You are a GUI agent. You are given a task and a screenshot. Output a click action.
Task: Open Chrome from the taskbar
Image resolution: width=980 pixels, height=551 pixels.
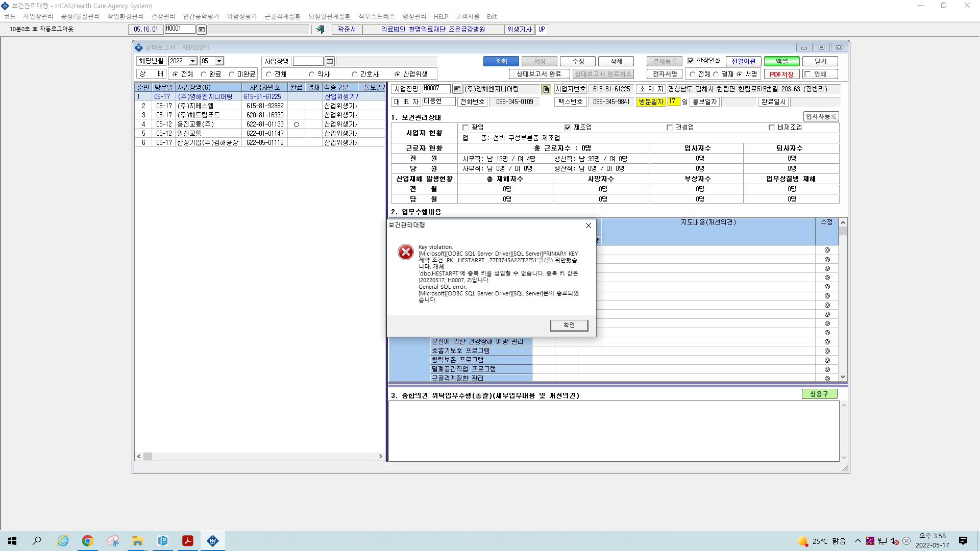coord(87,541)
